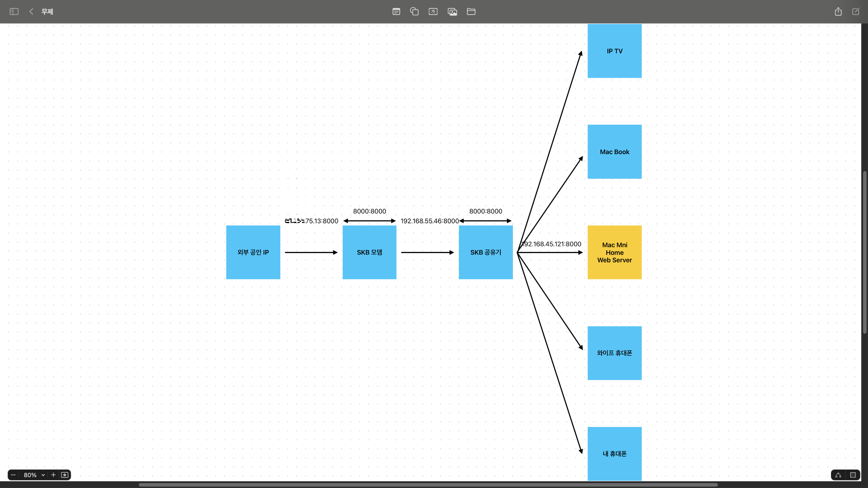Open the file insert folder icon
This screenshot has height=488, width=868.
point(471,12)
